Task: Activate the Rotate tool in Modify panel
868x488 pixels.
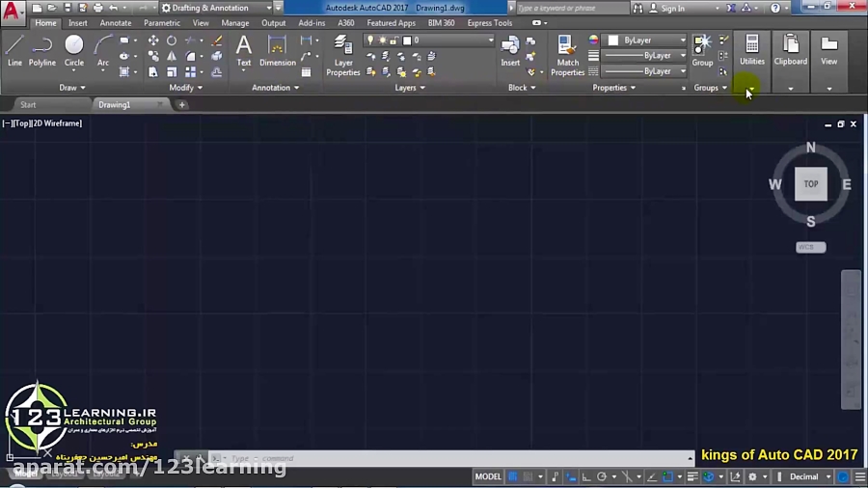Action: tap(172, 41)
